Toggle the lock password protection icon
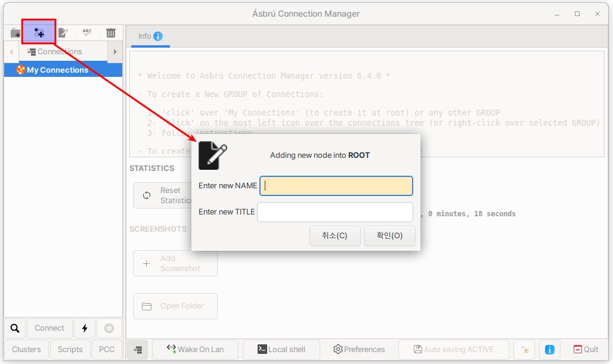This screenshot has width=613, height=364. (x=524, y=350)
